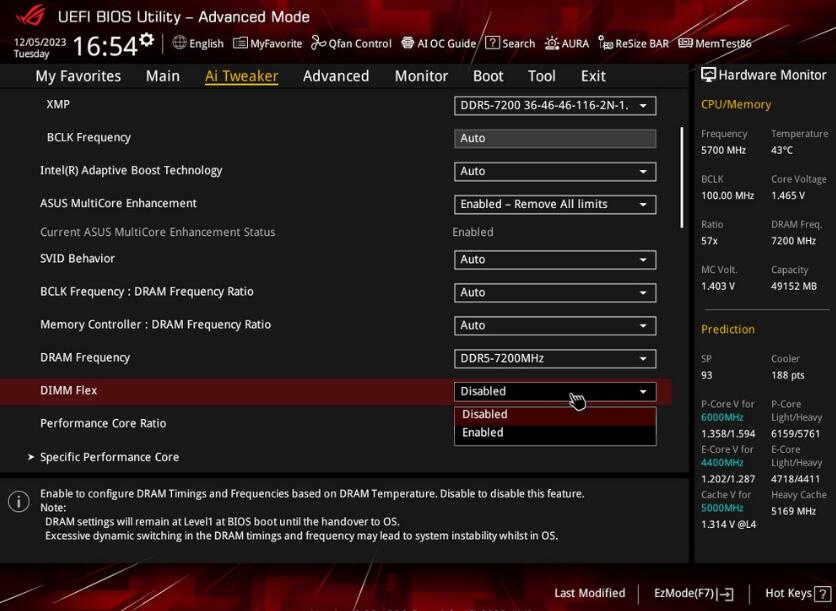Screen dimensions: 836x611
Task: Click the Prediction section heading
Action: (x=728, y=329)
